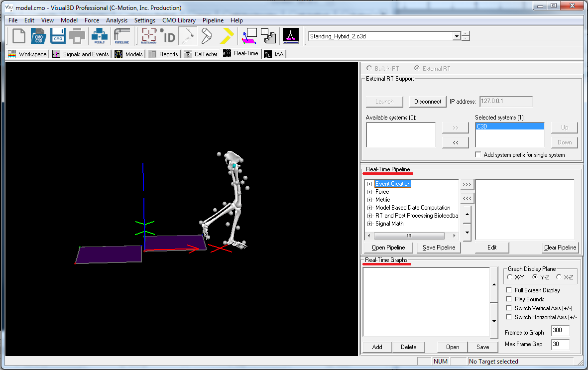Click the Save Pipeline button
Viewport: 588px width, 370px height.
[x=439, y=247]
